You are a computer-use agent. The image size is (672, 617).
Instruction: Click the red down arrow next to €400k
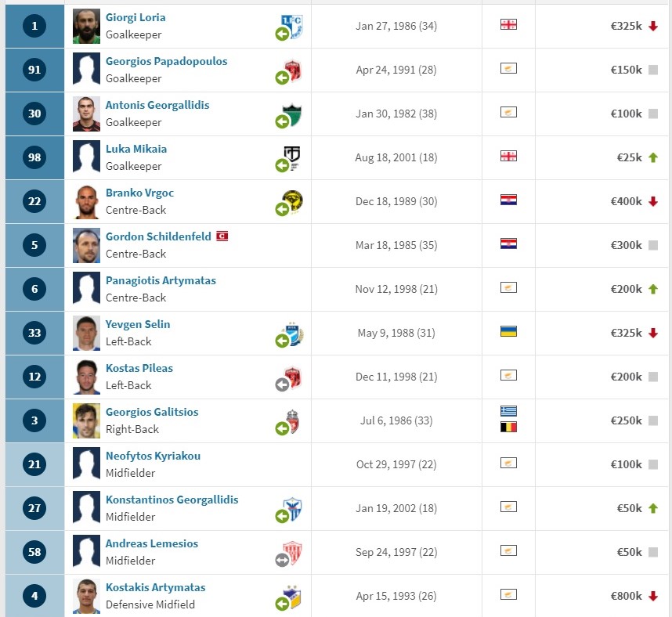(652, 201)
